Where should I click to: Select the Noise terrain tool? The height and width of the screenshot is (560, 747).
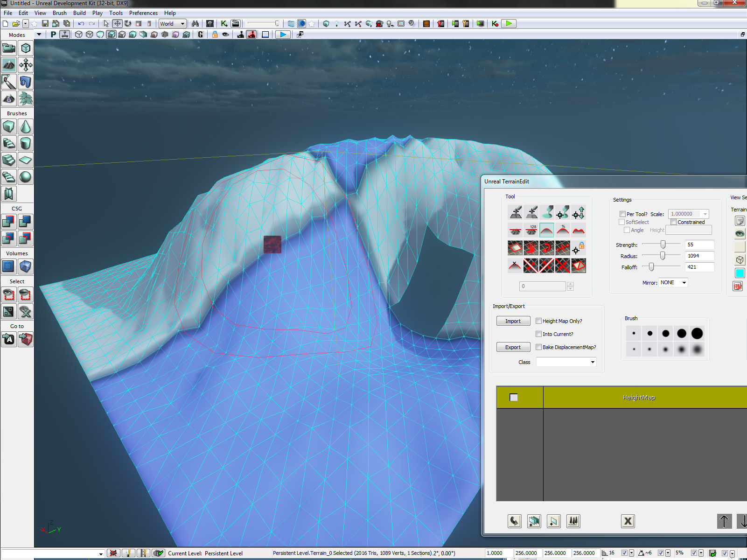[579, 230]
